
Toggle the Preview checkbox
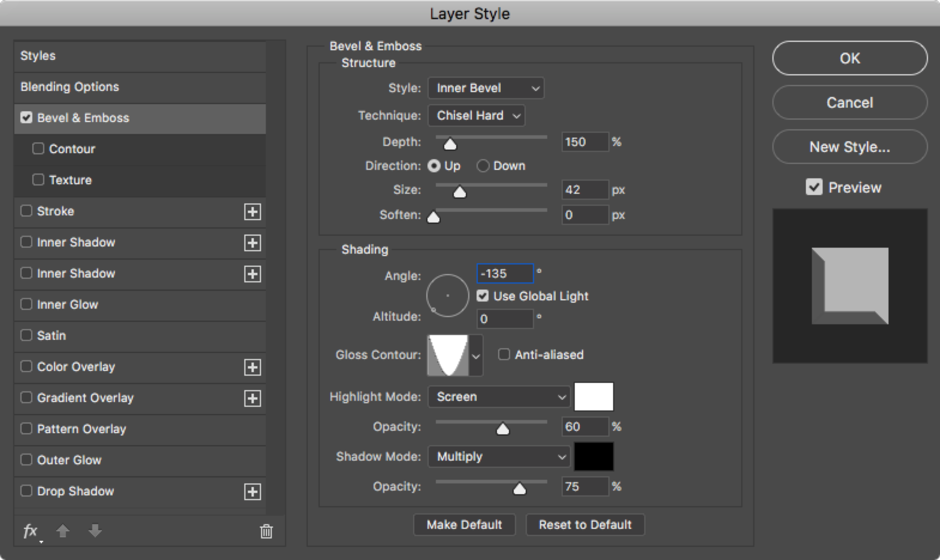point(814,187)
